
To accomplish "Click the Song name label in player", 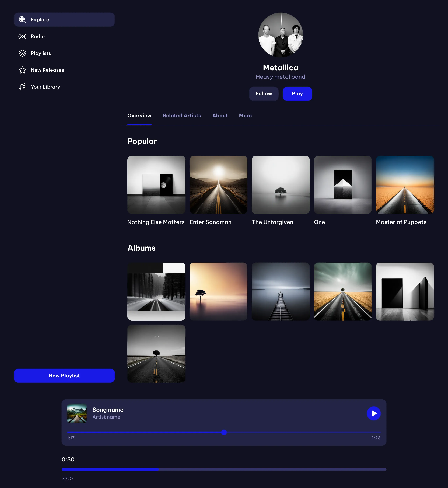I will point(108,410).
